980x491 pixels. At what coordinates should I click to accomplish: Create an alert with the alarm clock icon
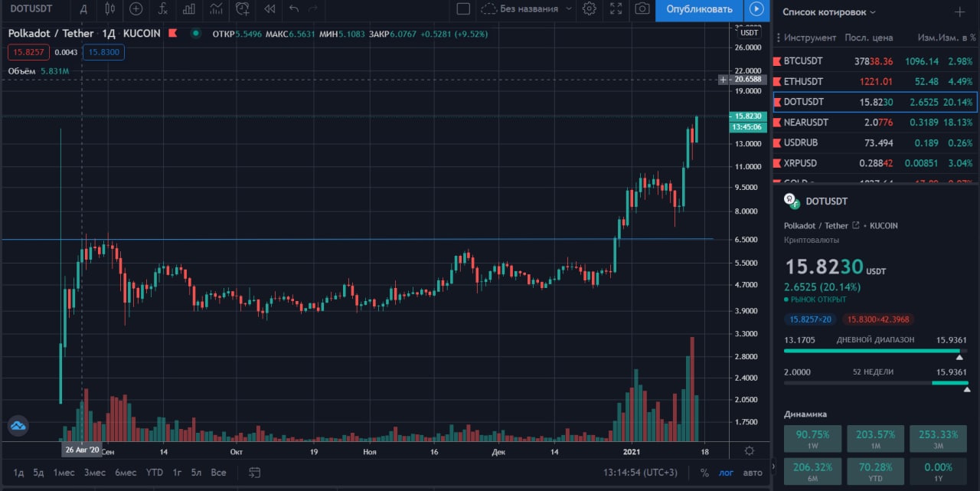(x=243, y=9)
